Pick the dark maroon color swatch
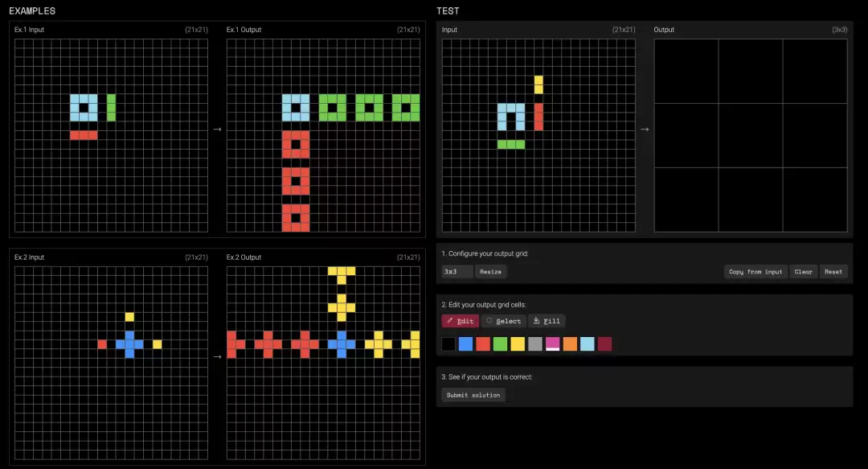The height and width of the screenshot is (469, 868). (x=604, y=344)
